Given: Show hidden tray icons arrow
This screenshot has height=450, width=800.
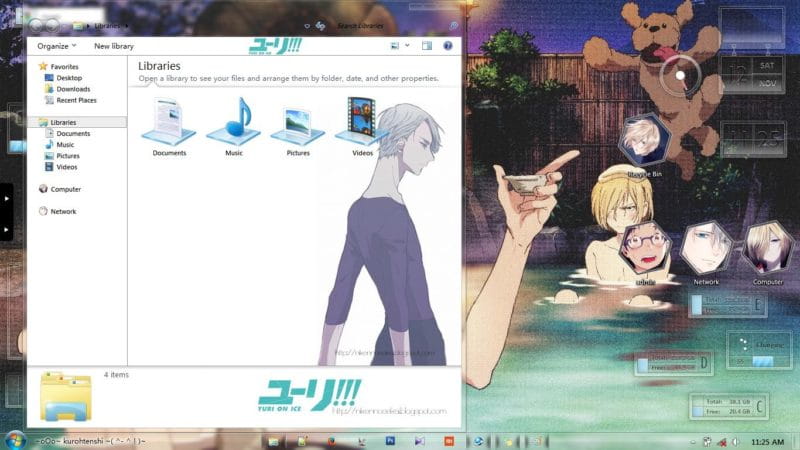Looking at the screenshot, I should (x=693, y=442).
